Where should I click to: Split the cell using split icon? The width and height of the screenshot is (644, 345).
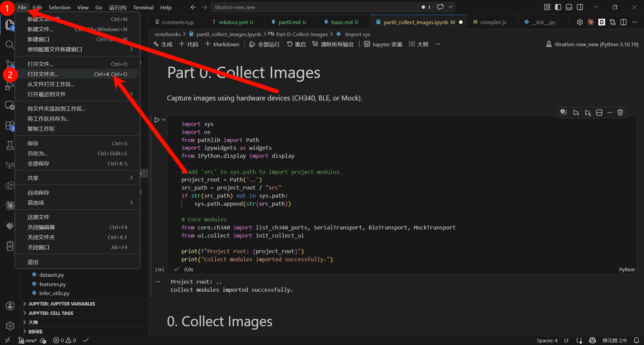[x=599, y=113]
